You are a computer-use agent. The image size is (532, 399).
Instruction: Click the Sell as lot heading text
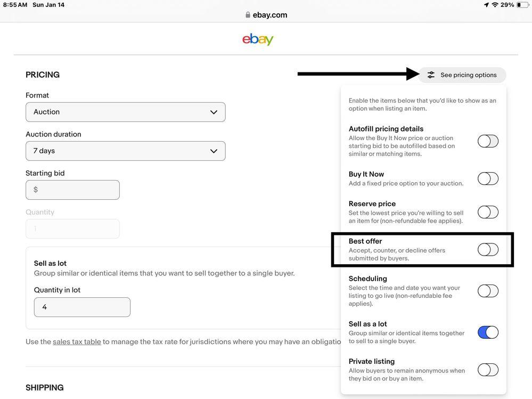tap(50, 263)
